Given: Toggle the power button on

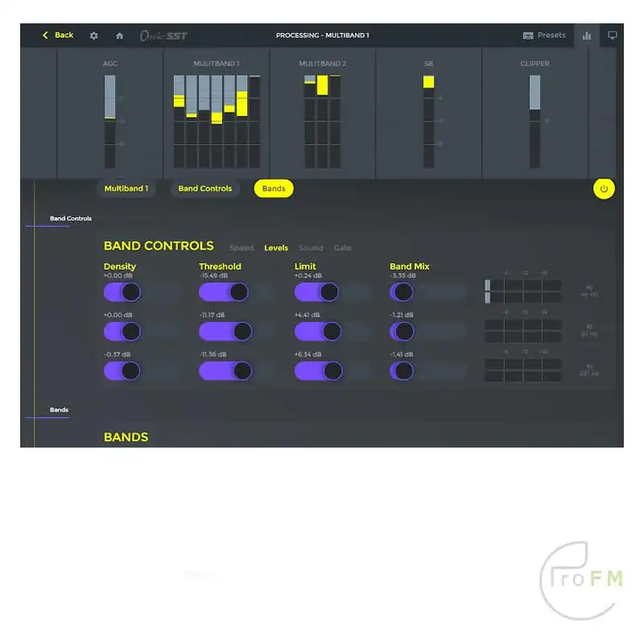Looking at the screenshot, I should 605,188.
